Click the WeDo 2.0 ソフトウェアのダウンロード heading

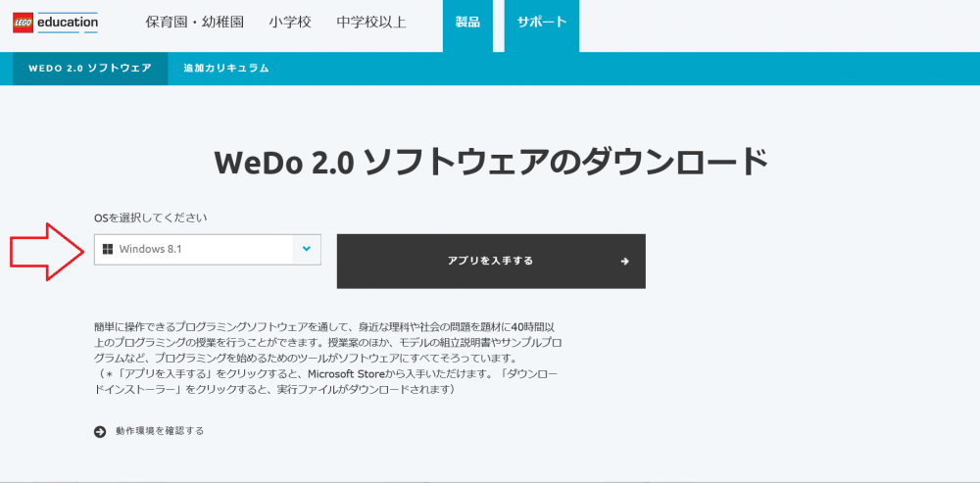point(490,162)
